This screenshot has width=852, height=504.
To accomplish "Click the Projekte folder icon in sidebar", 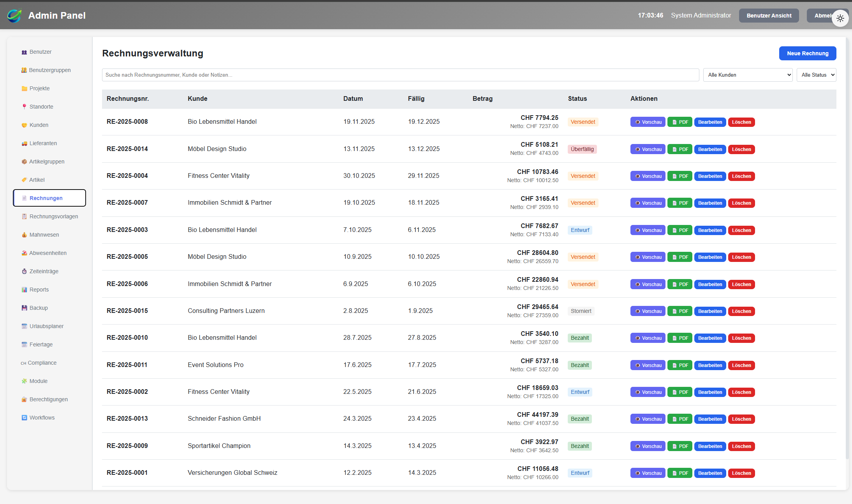I will [x=24, y=89].
